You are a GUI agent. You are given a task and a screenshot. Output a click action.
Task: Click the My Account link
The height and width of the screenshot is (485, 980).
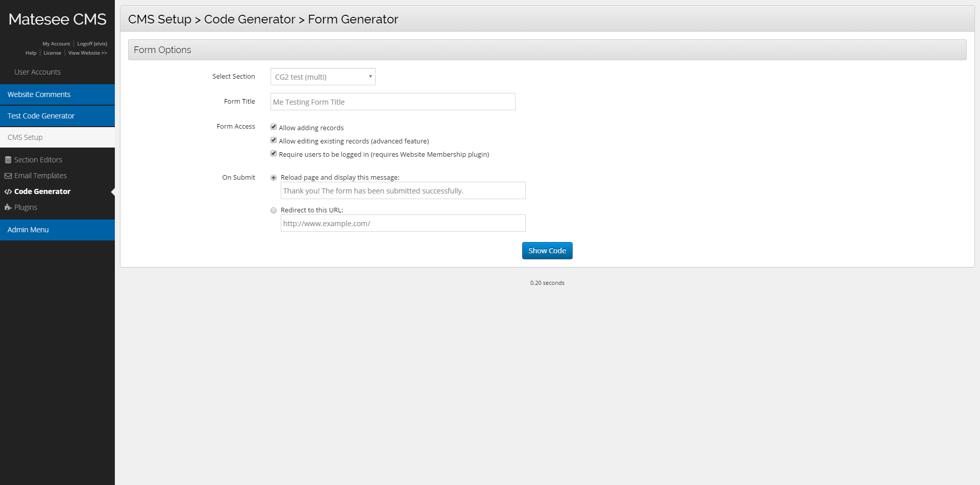click(56, 44)
